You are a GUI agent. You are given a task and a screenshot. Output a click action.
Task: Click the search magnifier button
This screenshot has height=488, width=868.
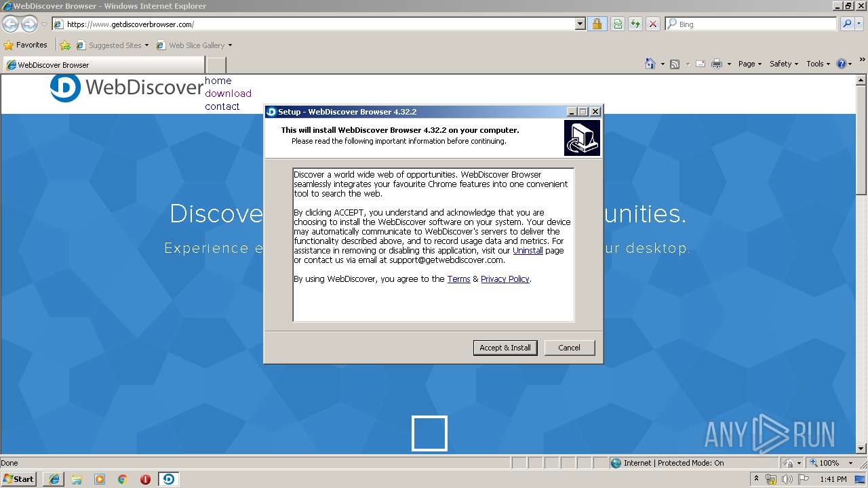coord(847,24)
